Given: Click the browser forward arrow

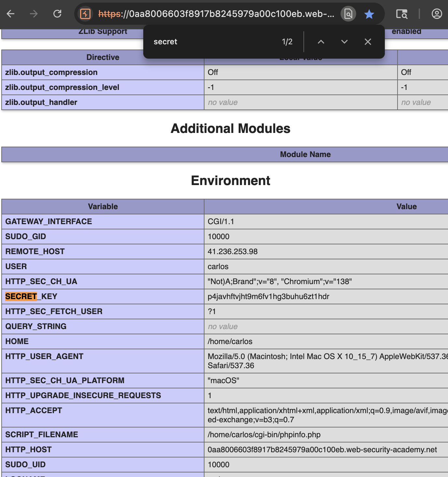Looking at the screenshot, I should (x=34, y=14).
